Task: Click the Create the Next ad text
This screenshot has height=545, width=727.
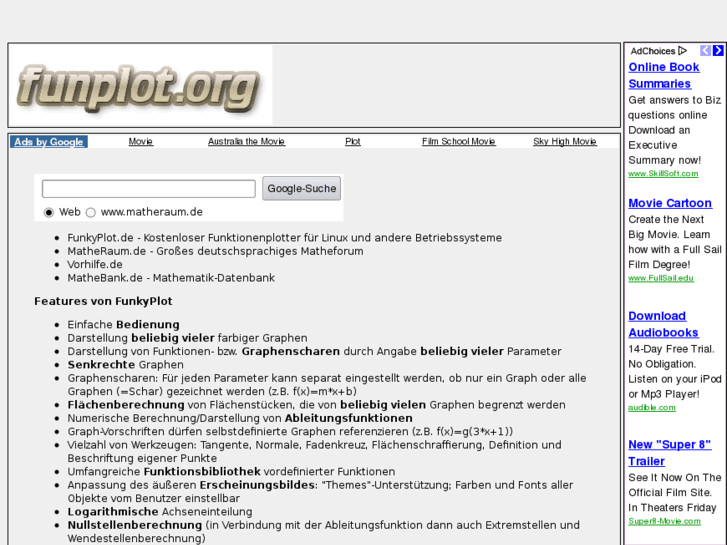Action: [666, 219]
